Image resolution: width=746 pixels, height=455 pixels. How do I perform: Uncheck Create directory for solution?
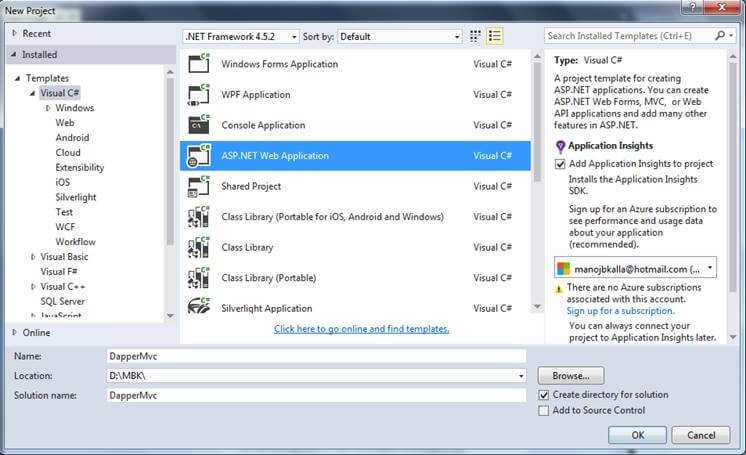[x=544, y=395]
